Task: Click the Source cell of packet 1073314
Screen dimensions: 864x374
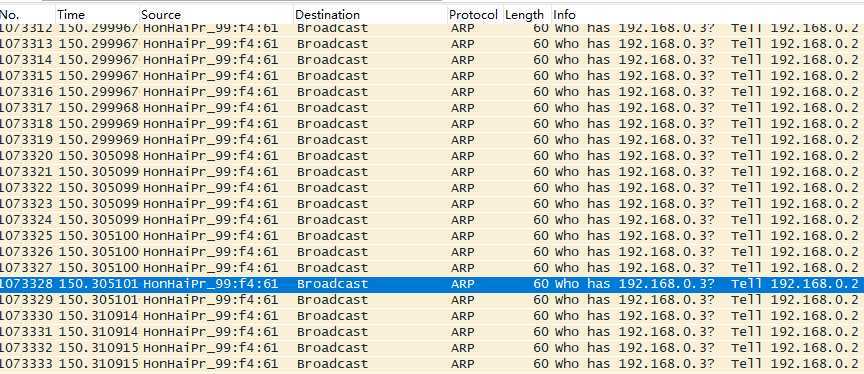Action: (210, 59)
